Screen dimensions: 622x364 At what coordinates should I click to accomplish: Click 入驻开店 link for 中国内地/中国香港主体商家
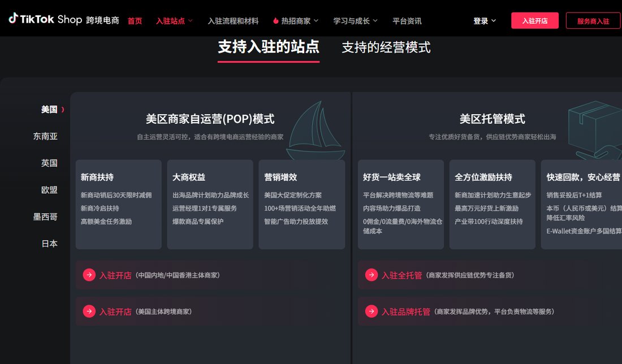coord(115,275)
